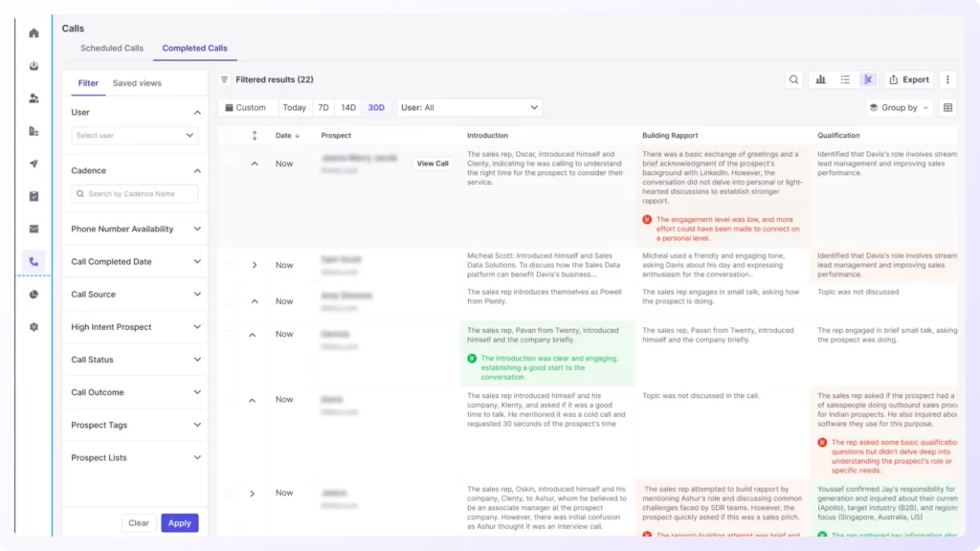Open the mail envelope icon in the sidebar
Viewport: 980px width, 551px height.
(34, 231)
